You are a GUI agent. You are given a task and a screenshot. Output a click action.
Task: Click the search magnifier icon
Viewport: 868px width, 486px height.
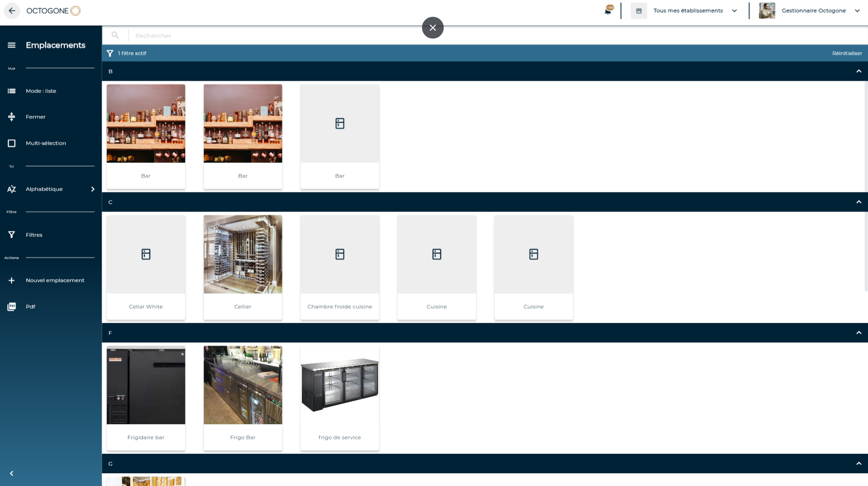pos(115,35)
